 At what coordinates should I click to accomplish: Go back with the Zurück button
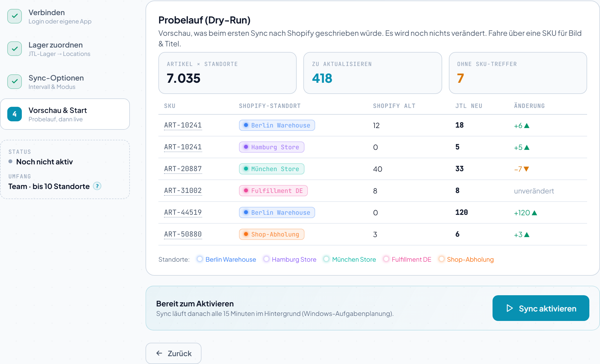click(x=174, y=353)
